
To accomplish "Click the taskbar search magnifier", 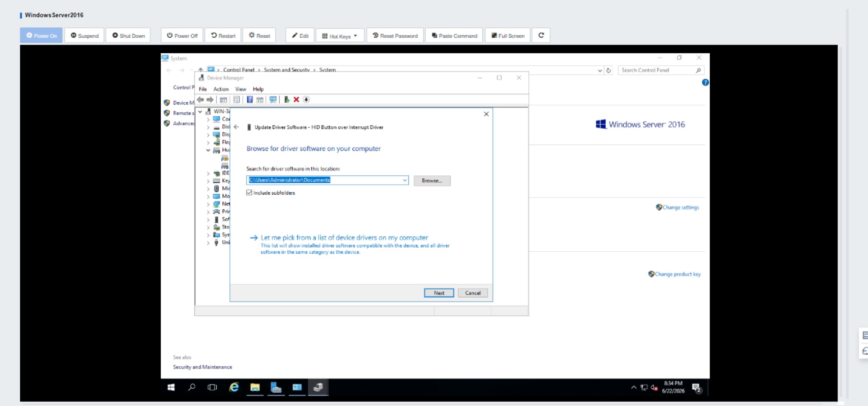I will 192,387.
